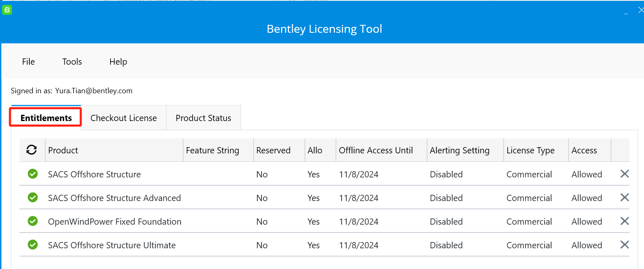Select the SACS Offshore Structure Ultimate row
The height and width of the screenshot is (269, 644).
(112, 245)
